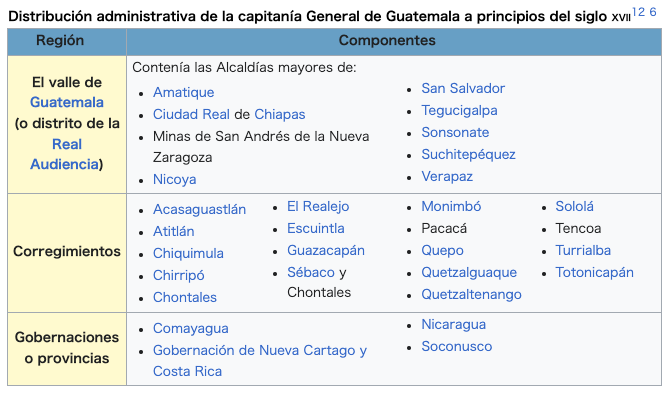The width and height of the screenshot is (669, 393).
Task: Click the Comayagua link
Action: coord(191,329)
